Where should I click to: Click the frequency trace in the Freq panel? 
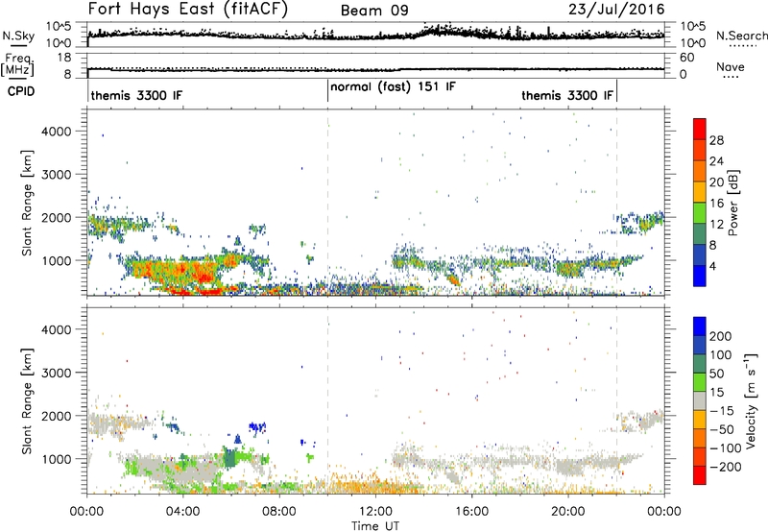375,69
